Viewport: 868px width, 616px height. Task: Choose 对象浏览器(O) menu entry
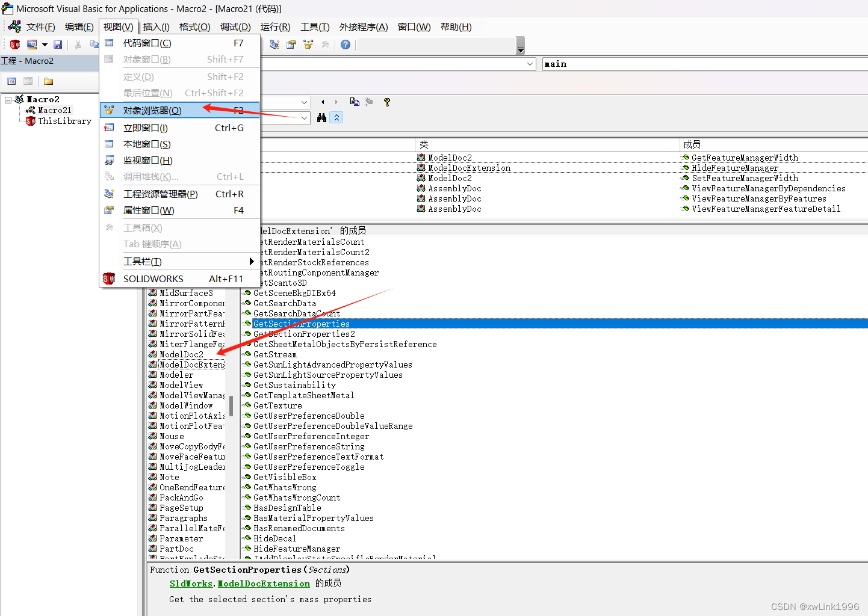179,110
